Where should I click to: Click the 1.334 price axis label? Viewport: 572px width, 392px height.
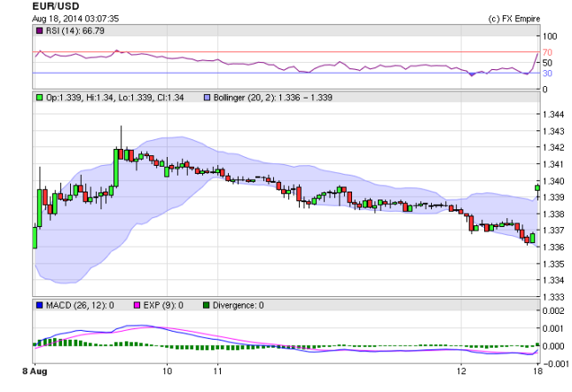tap(553, 280)
